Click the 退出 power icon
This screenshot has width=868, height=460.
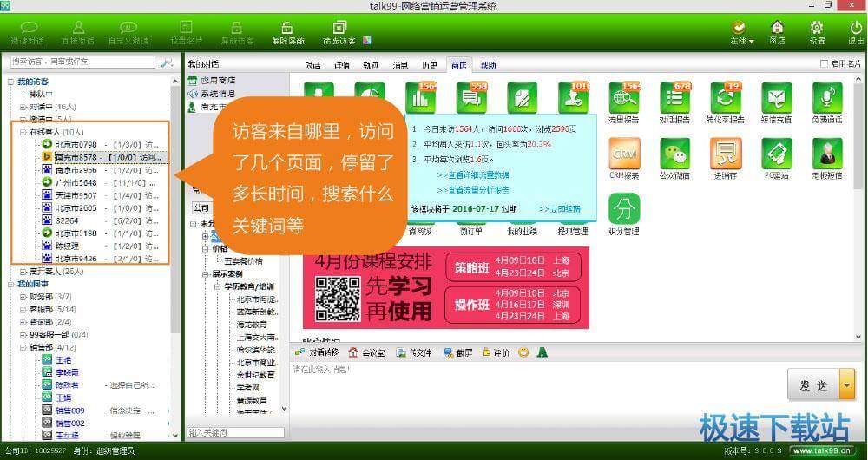856,27
